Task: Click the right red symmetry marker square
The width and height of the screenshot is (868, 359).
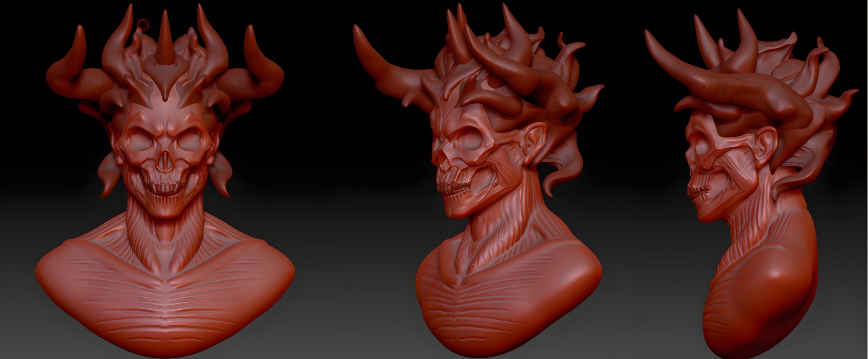Action: (176, 64)
